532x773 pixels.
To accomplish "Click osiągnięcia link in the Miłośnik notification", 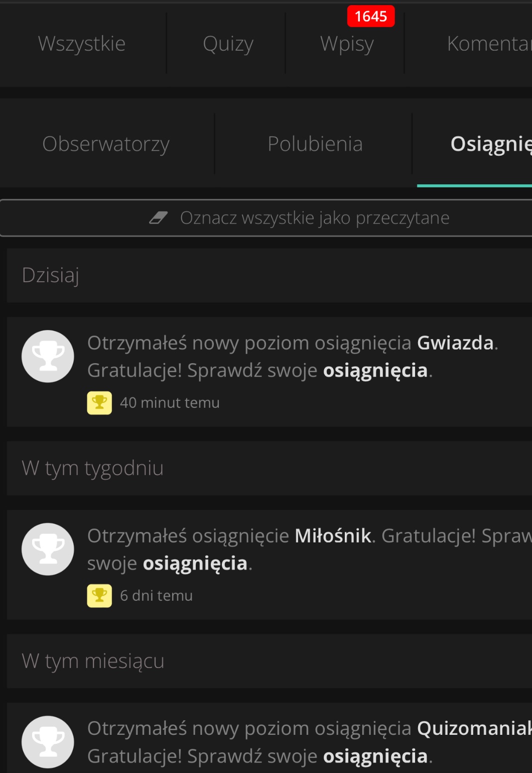I will click(x=195, y=564).
